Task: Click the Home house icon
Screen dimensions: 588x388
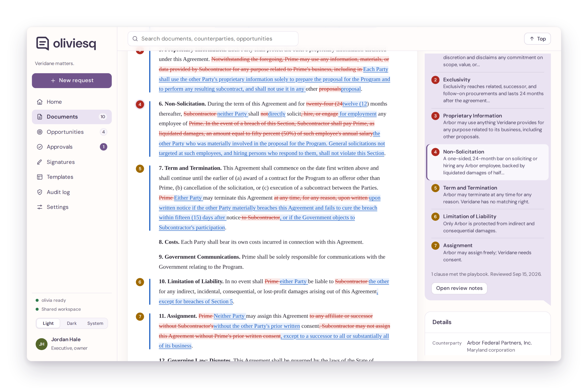Action: click(40, 102)
